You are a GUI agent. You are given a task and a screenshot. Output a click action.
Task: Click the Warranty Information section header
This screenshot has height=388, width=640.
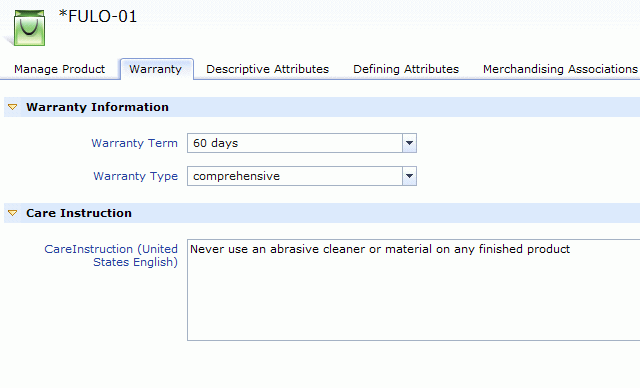pos(97,107)
